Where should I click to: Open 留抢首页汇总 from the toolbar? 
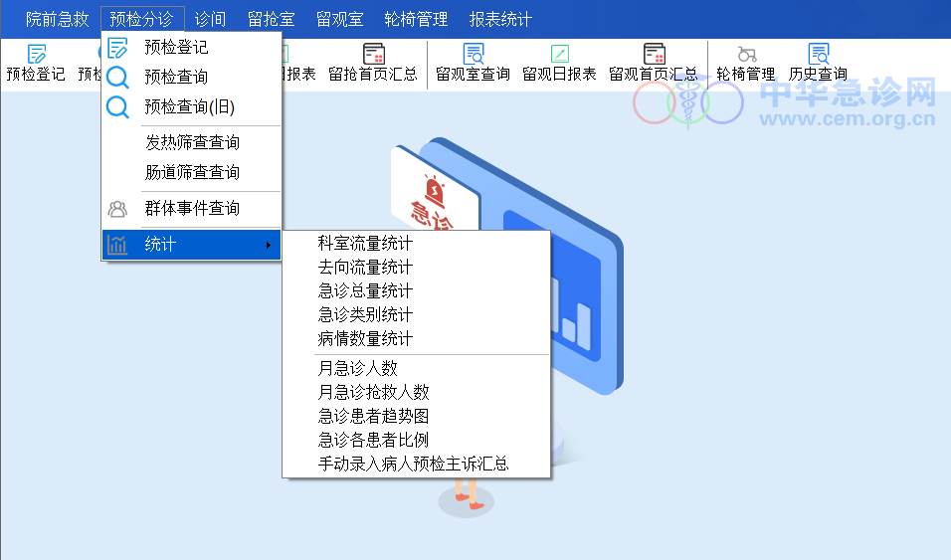(373, 62)
